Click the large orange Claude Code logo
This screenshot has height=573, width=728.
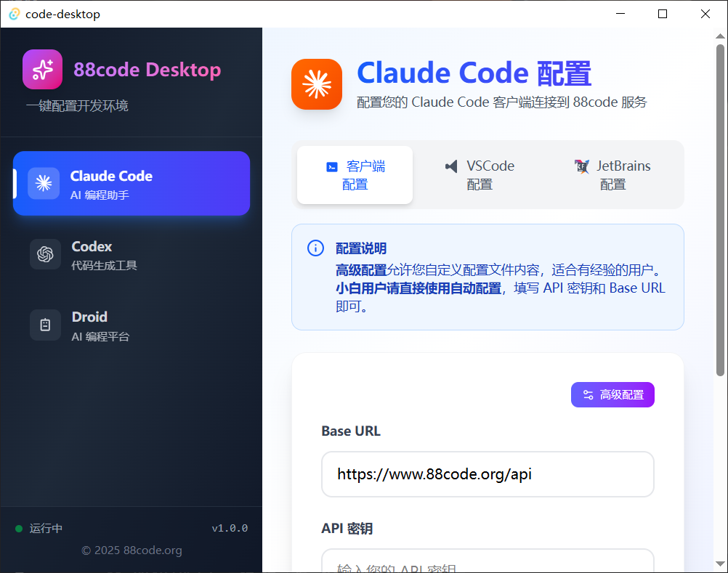click(317, 84)
